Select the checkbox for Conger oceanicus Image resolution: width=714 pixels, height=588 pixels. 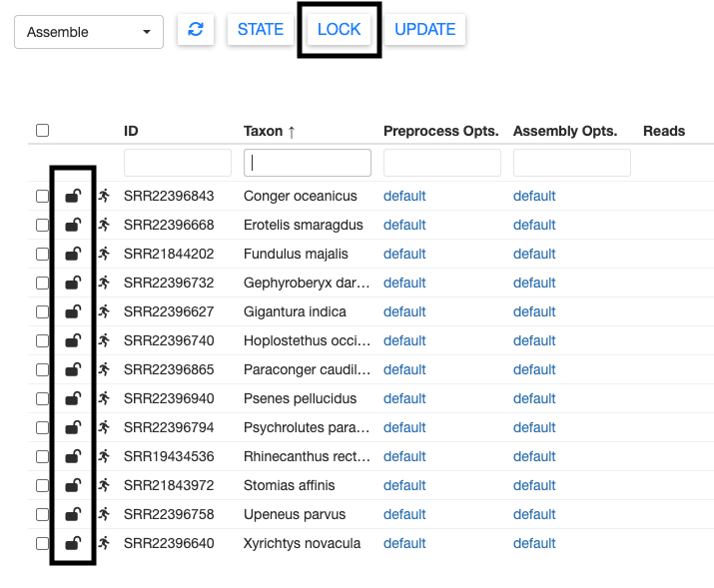(x=42, y=196)
